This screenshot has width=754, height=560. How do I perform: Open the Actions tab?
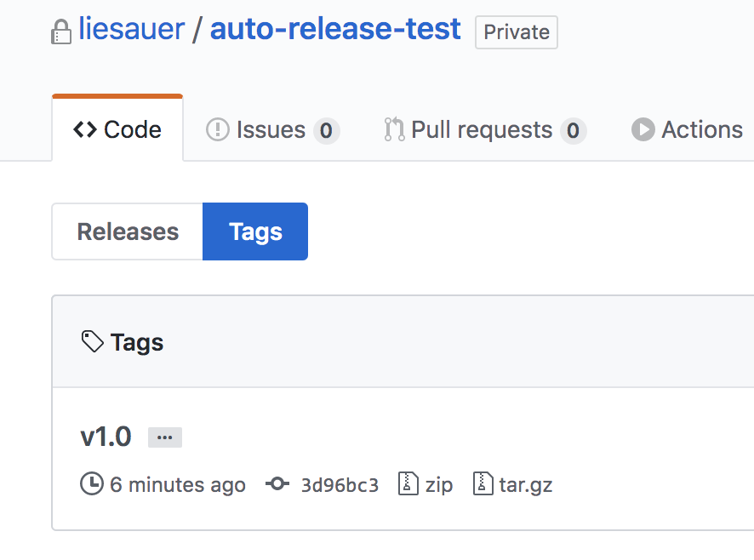(x=687, y=130)
